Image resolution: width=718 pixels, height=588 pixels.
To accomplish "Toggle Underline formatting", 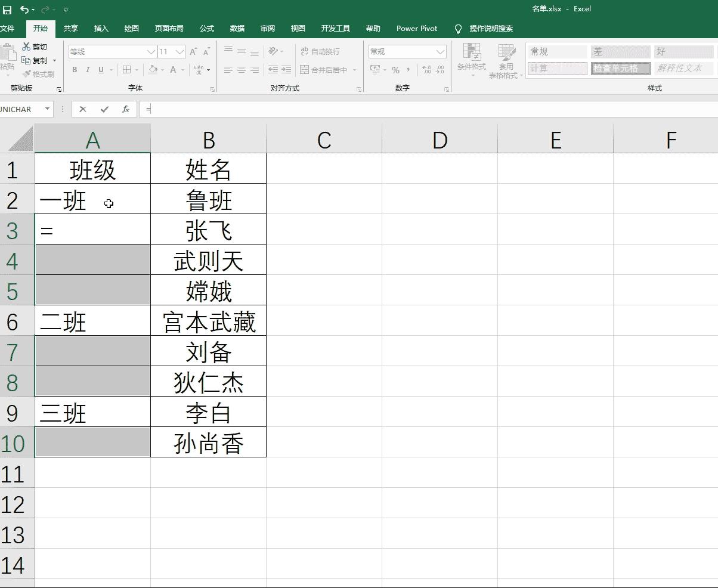I will pyautogui.click(x=101, y=70).
